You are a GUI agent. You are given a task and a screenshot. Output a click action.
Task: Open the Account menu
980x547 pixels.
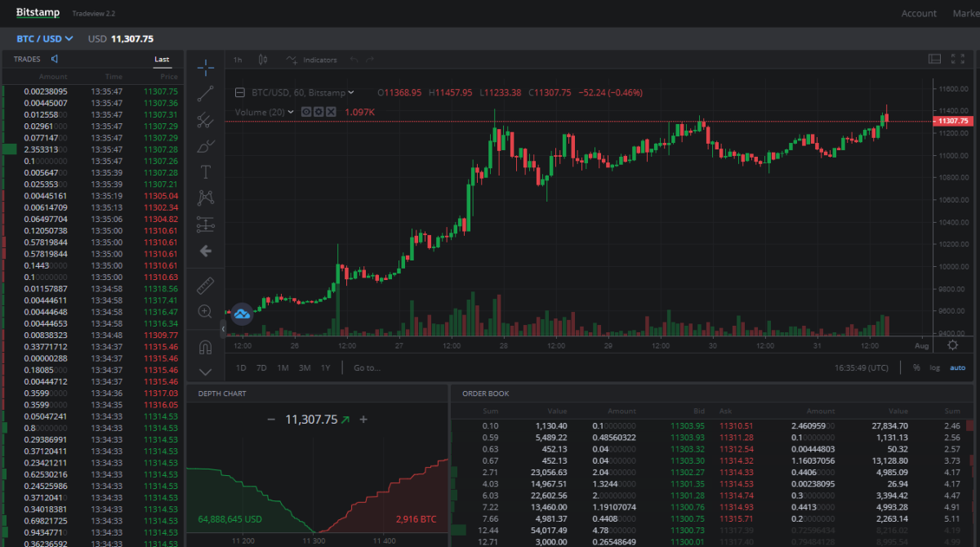click(919, 13)
